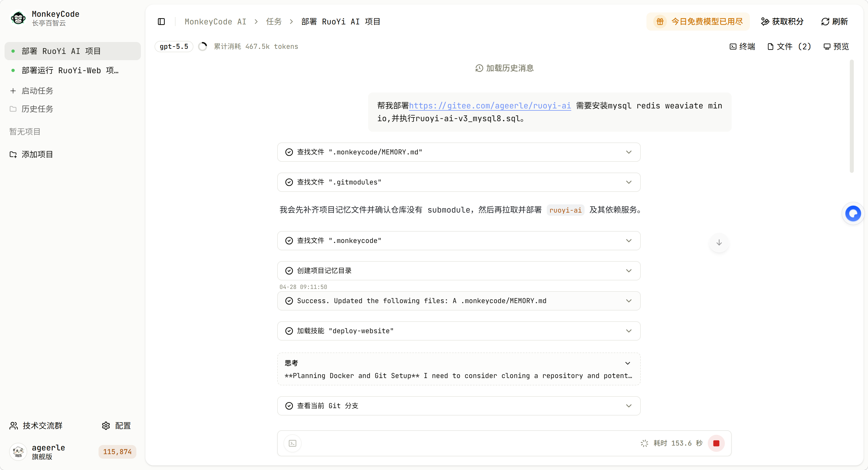Click 加载历史消息 to load history
Image resolution: width=868 pixels, height=470 pixels.
(504, 68)
